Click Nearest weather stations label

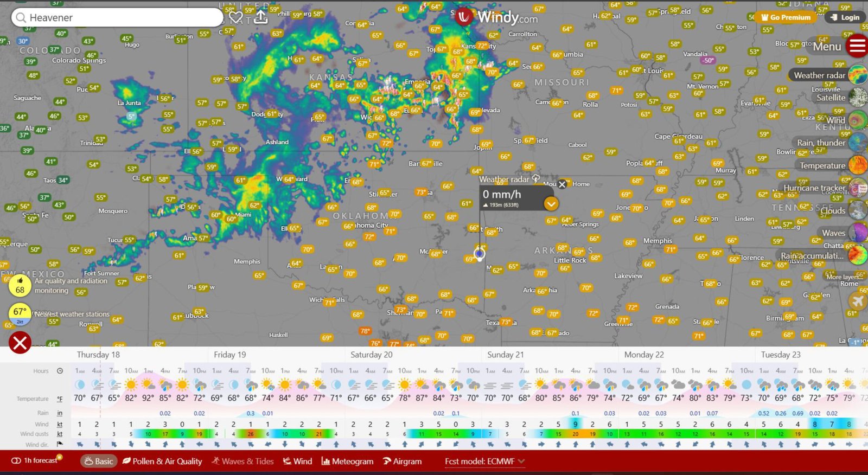pos(72,314)
